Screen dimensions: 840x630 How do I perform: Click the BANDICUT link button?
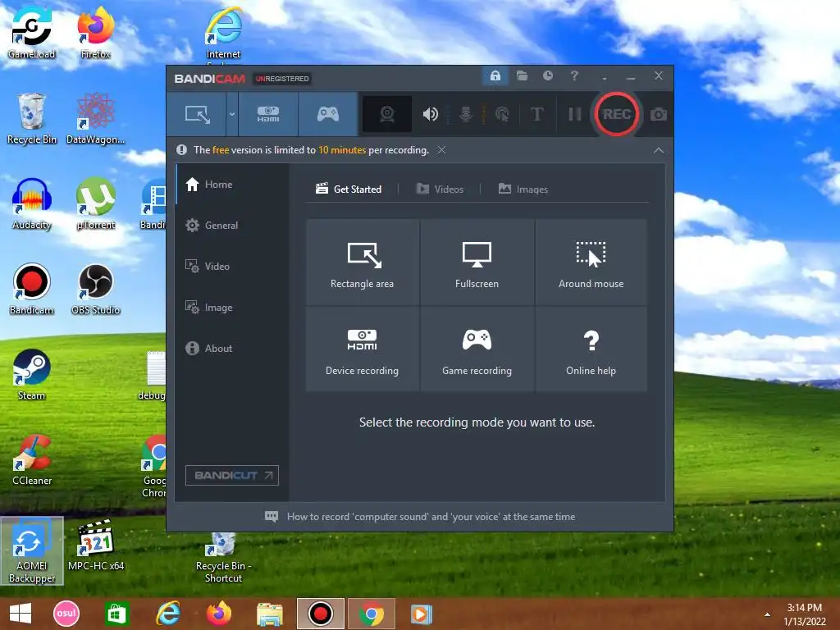(x=232, y=475)
